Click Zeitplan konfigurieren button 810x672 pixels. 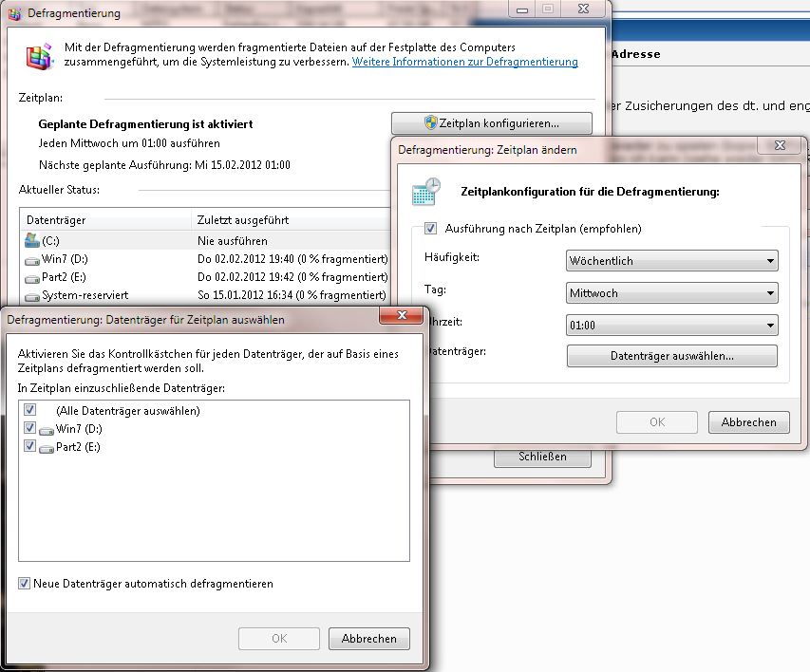point(492,123)
